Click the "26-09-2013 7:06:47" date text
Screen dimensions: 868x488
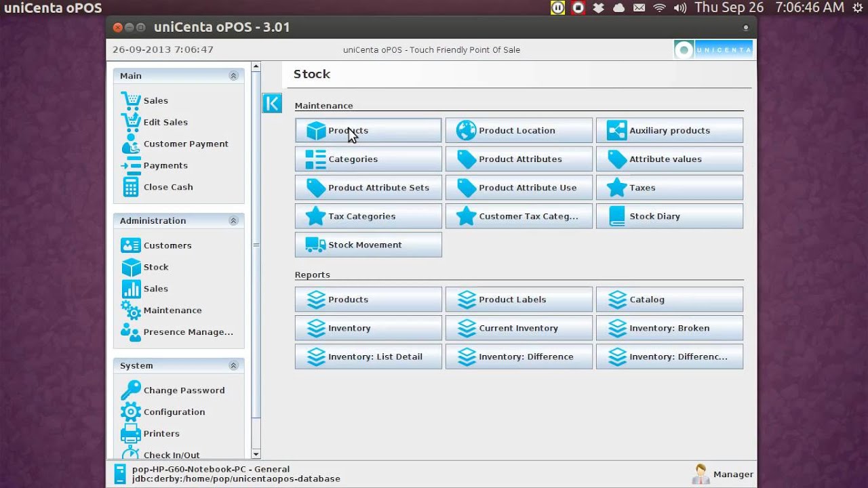pyautogui.click(x=163, y=49)
